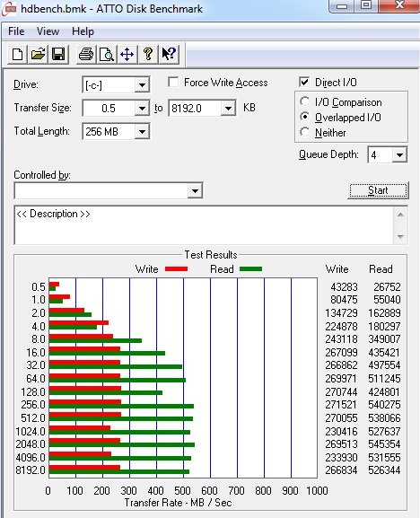Image resolution: width=420 pixels, height=518 pixels.
Task: Click read value 511245
Action: pyautogui.click(x=384, y=378)
